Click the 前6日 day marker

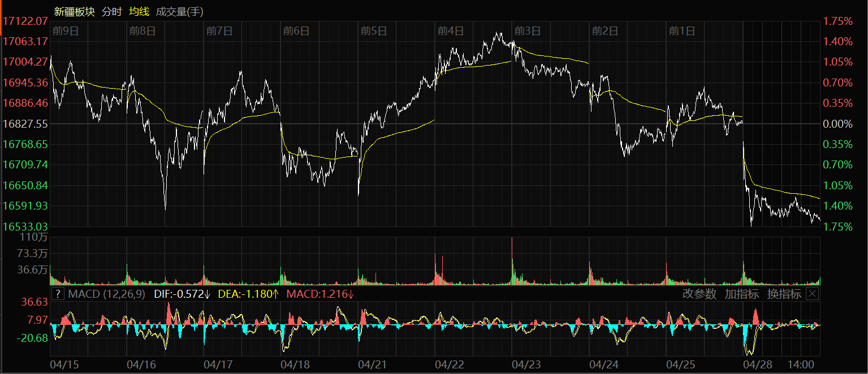click(x=296, y=31)
